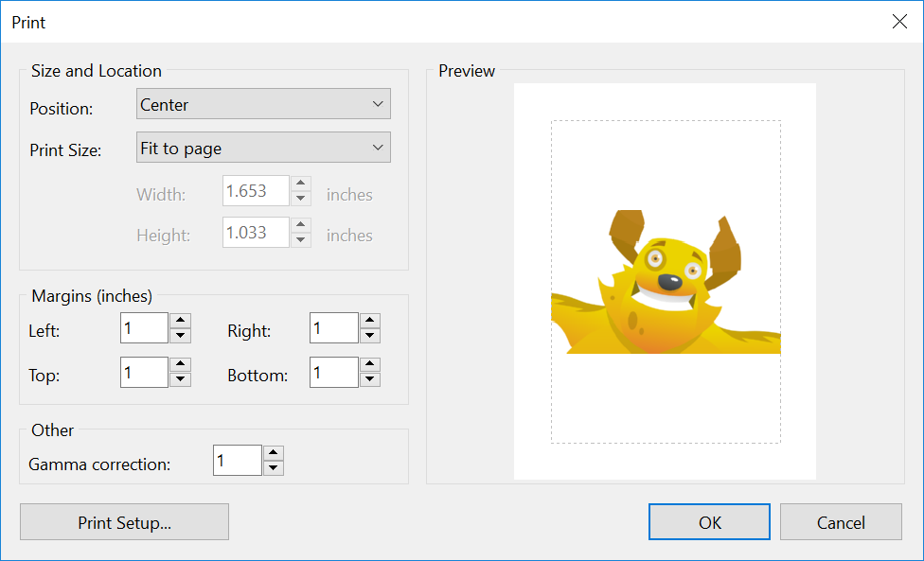
Task: Open the Print Setup dialog
Action: (x=124, y=522)
